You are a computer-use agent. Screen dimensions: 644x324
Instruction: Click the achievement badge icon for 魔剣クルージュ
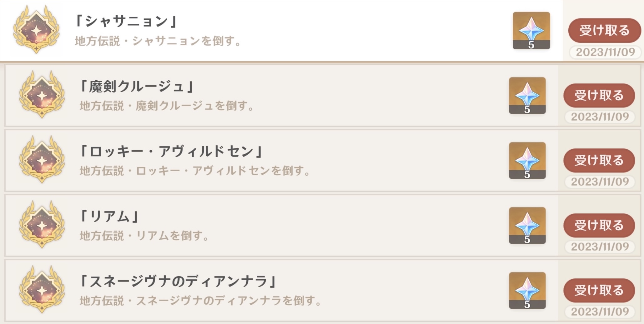click(42, 95)
